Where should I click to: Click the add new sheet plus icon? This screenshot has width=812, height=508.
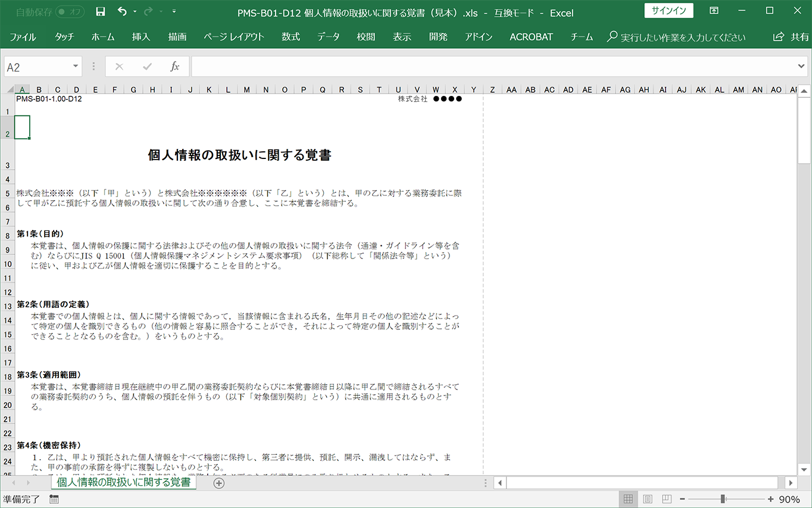pos(218,483)
